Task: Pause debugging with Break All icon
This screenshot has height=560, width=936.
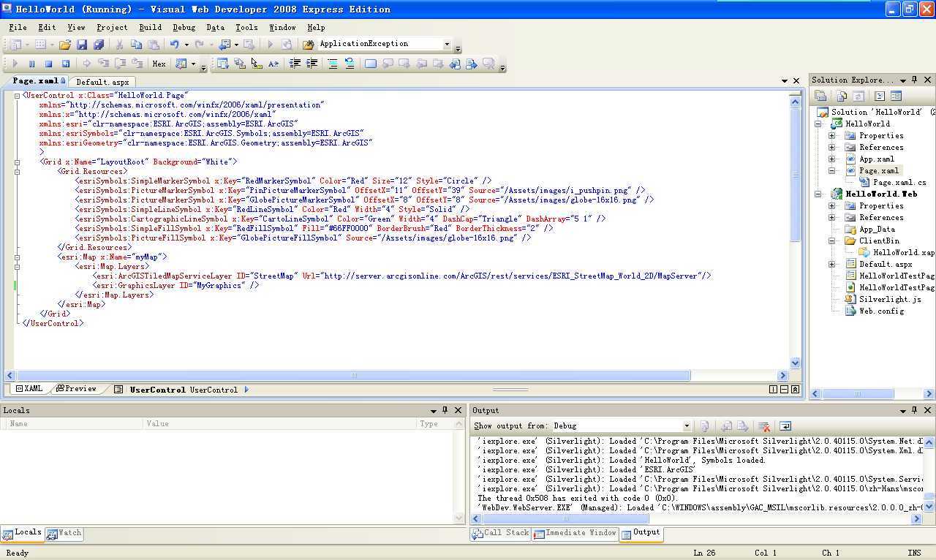Action: (31, 64)
